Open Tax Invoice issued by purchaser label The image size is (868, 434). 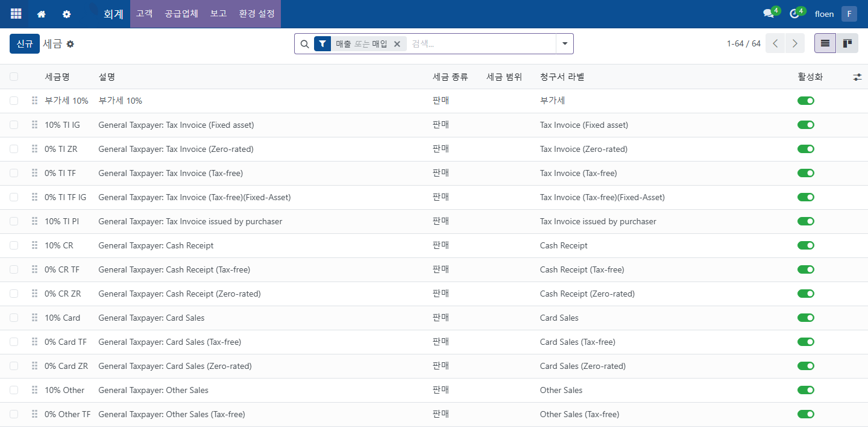pyautogui.click(x=598, y=221)
